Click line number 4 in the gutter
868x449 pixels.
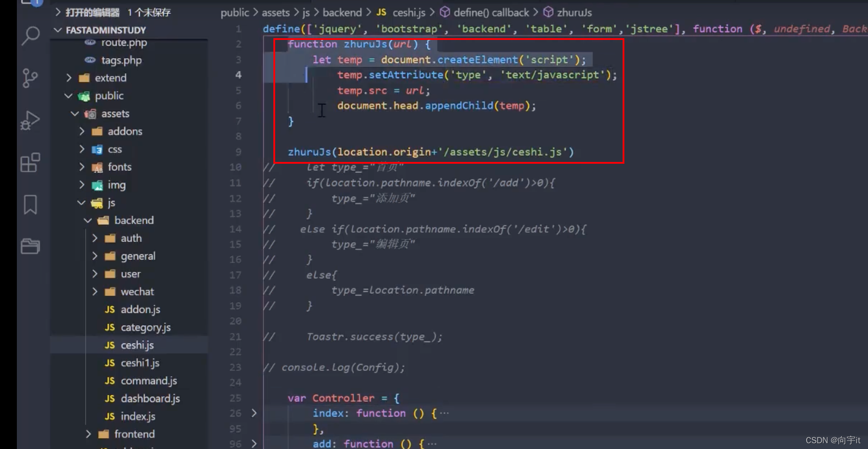click(x=238, y=75)
